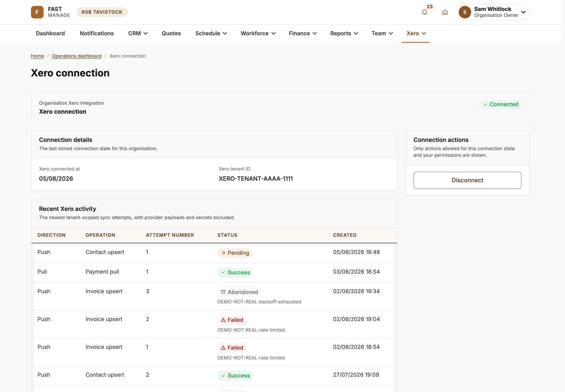Image resolution: width=565 pixels, height=392 pixels.
Task: Expand the Finance menu
Action: [x=303, y=33]
